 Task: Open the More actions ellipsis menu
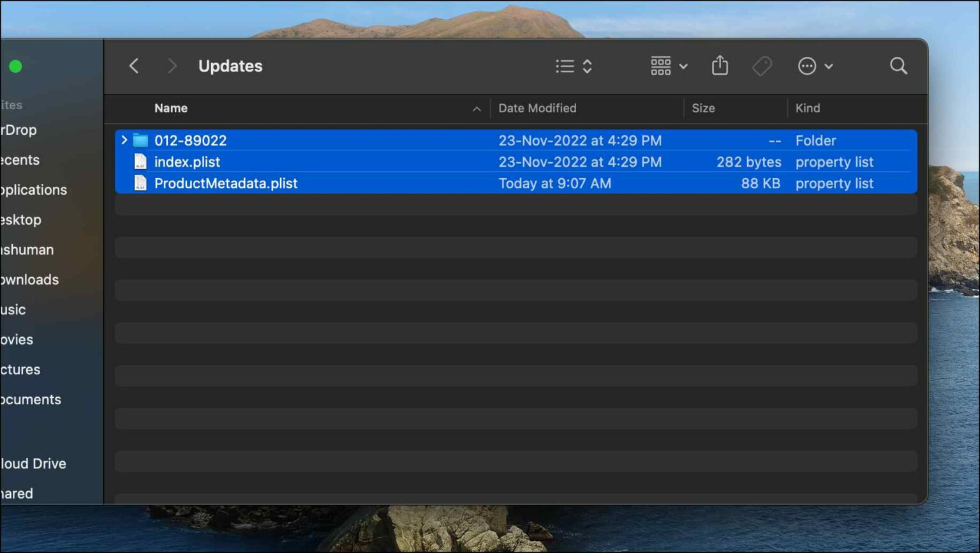pyautogui.click(x=814, y=66)
